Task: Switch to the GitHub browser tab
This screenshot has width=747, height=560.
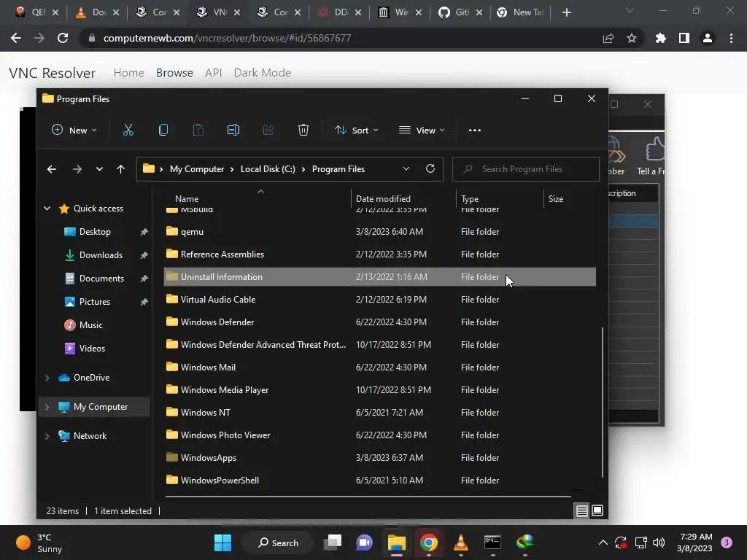Action: (x=460, y=12)
